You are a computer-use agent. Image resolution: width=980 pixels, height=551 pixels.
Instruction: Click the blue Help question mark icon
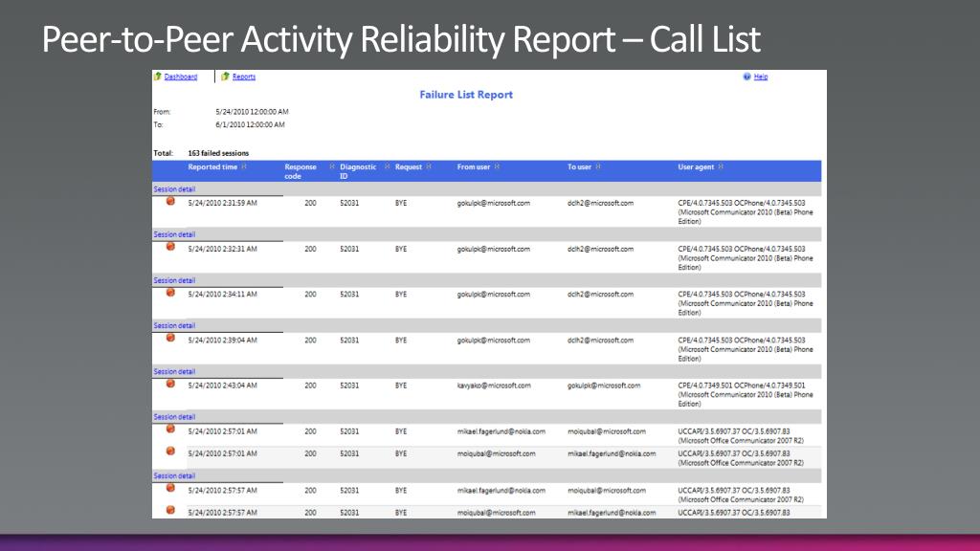click(x=746, y=77)
